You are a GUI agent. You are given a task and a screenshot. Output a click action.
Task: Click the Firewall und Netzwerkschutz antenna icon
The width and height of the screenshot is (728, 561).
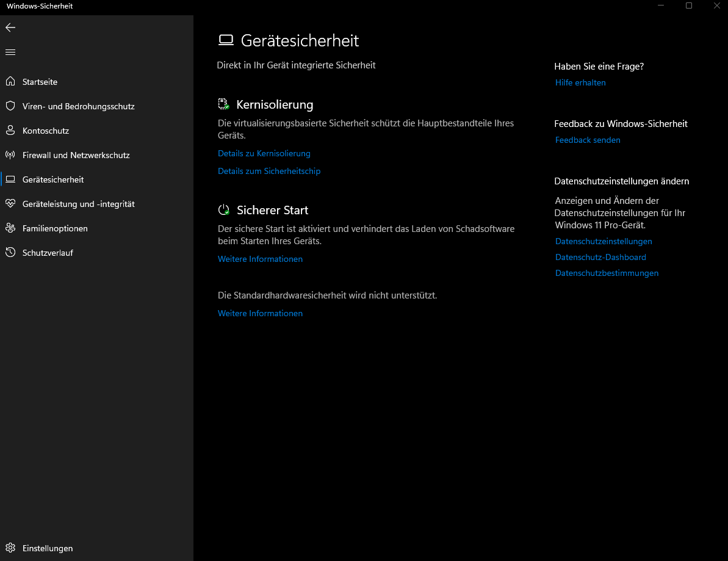pyautogui.click(x=10, y=155)
